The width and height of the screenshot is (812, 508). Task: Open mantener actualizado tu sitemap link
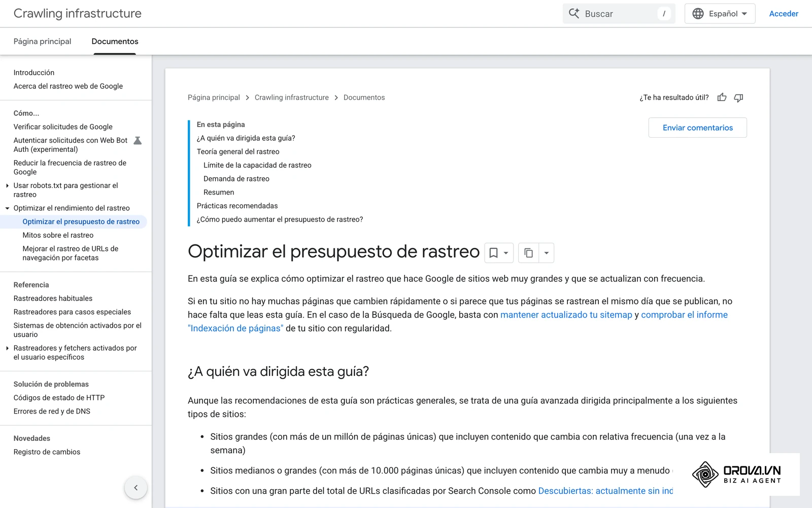pos(566,315)
